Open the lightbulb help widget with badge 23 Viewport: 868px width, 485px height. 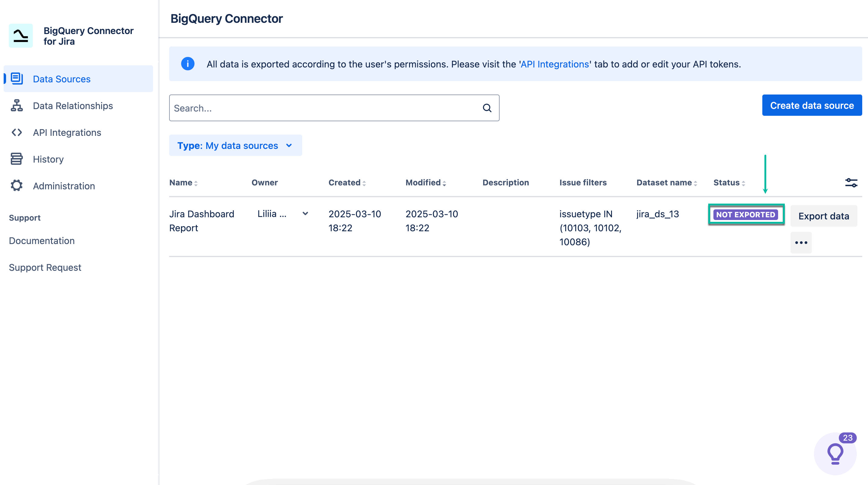835,454
